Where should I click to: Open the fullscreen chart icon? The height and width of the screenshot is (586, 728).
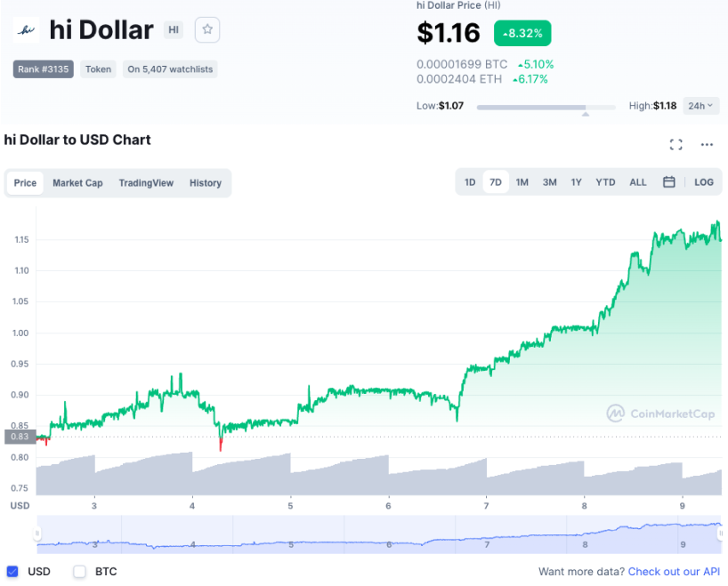[676, 144]
